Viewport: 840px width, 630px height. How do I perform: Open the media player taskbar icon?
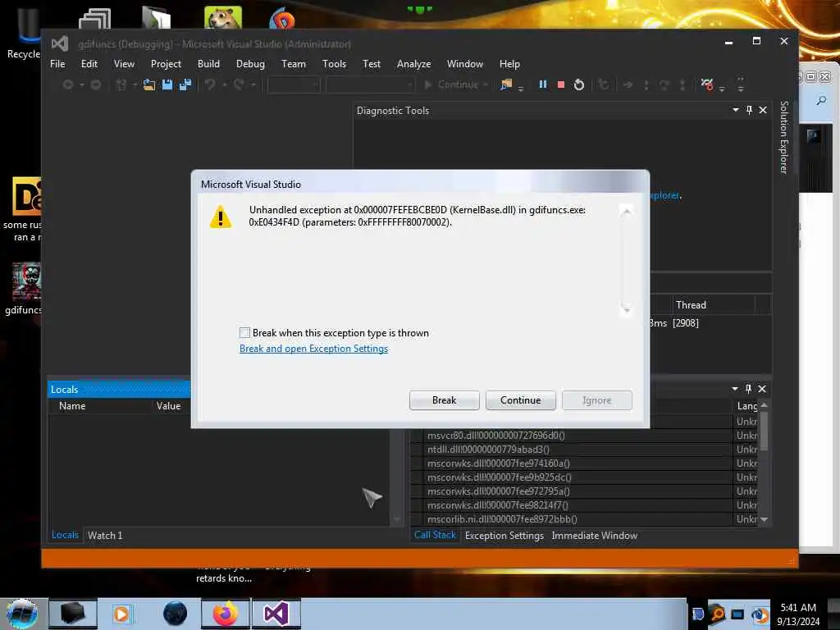pos(121,614)
